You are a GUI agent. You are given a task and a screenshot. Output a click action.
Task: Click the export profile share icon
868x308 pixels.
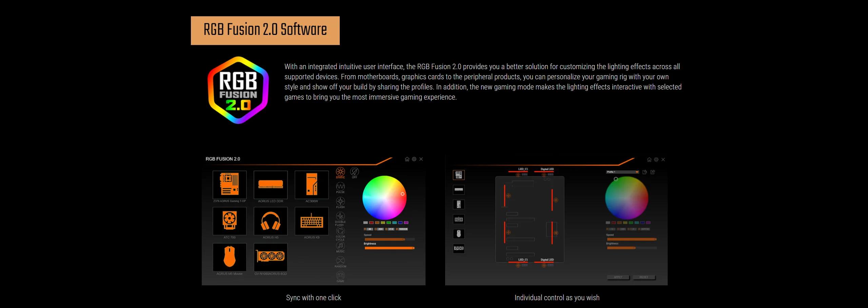[653, 172]
